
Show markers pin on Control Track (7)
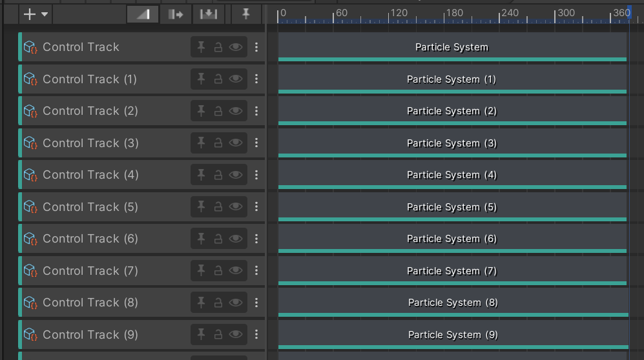201,270
